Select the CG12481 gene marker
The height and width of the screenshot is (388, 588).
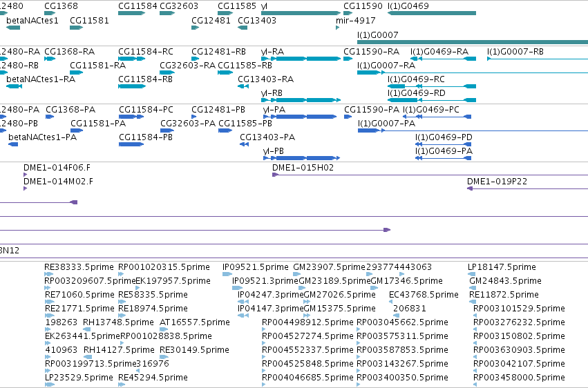[x=195, y=28]
